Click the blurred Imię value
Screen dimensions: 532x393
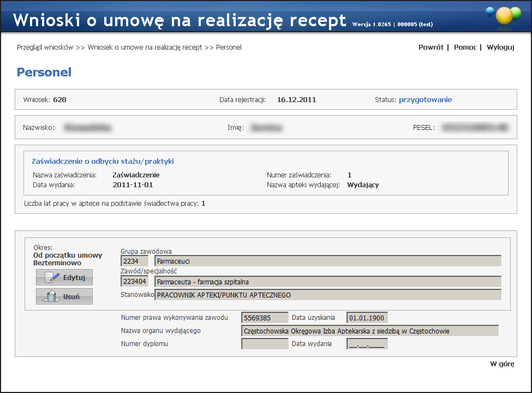(266, 127)
